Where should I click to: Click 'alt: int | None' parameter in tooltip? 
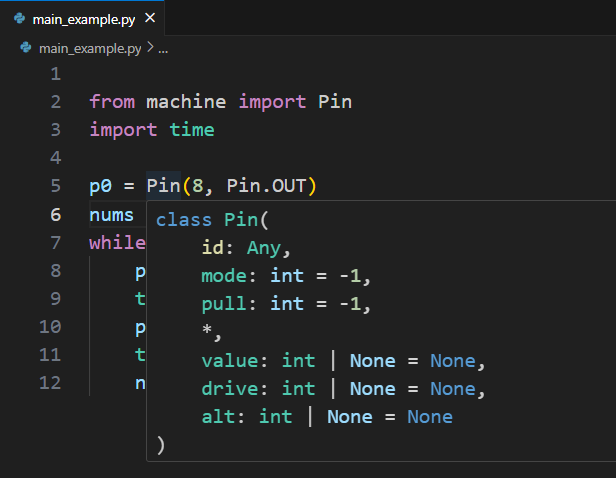pos(287,417)
